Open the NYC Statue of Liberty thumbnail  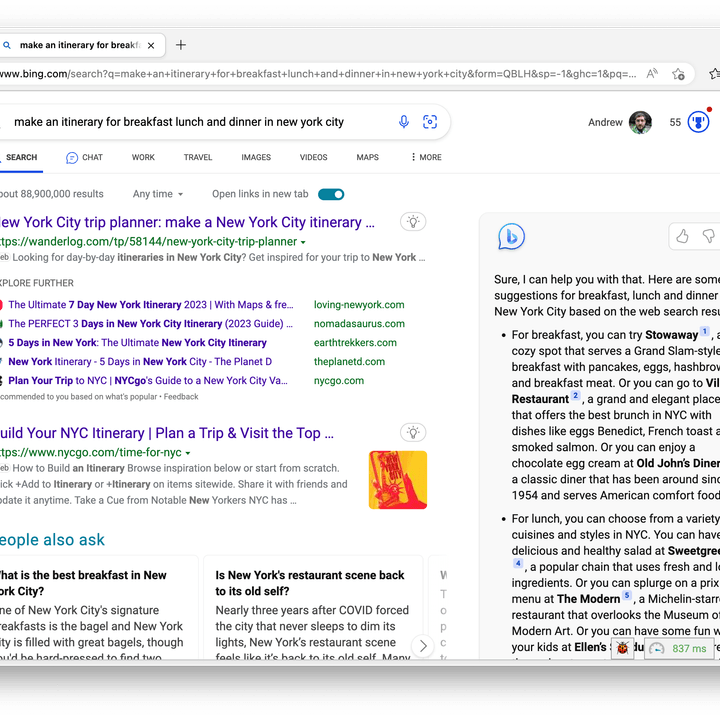tap(398, 480)
